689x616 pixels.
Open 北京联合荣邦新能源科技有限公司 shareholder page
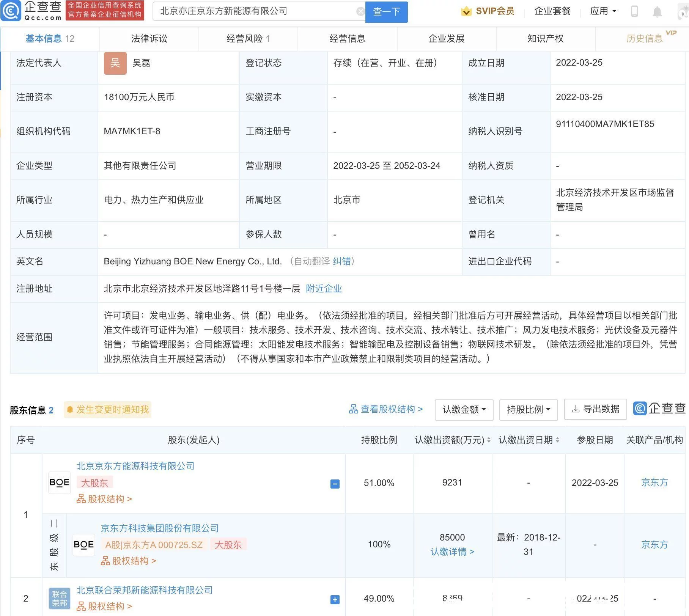click(x=145, y=590)
